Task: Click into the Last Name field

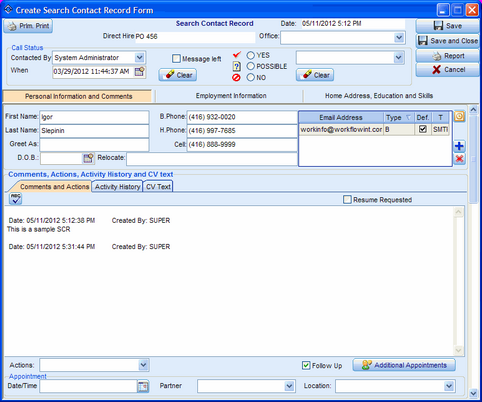Action: coord(94,131)
